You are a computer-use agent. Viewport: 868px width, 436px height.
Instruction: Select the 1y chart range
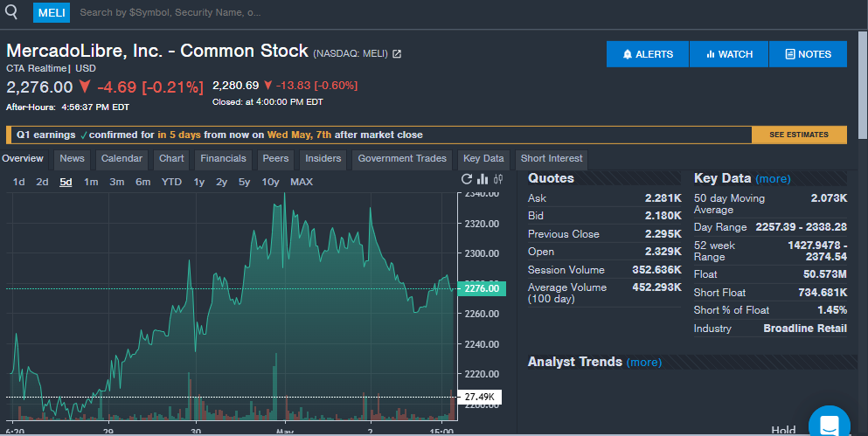(x=198, y=182)
